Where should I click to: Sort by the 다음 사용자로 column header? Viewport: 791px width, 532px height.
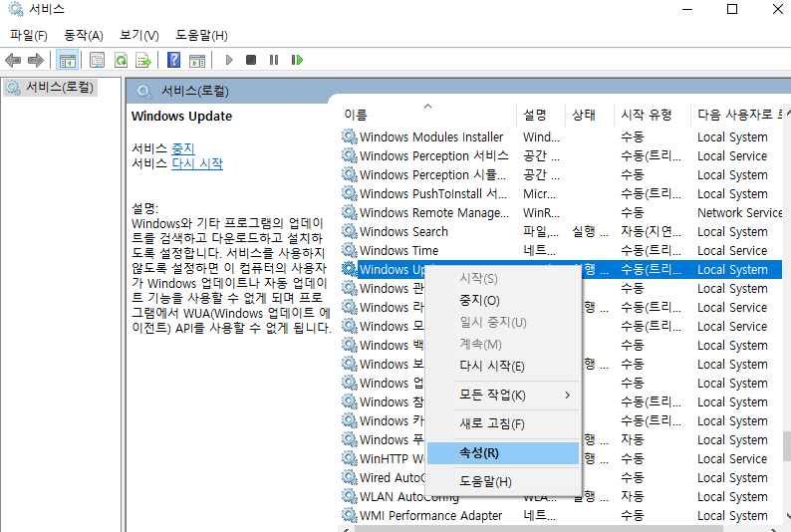[736, 115]
